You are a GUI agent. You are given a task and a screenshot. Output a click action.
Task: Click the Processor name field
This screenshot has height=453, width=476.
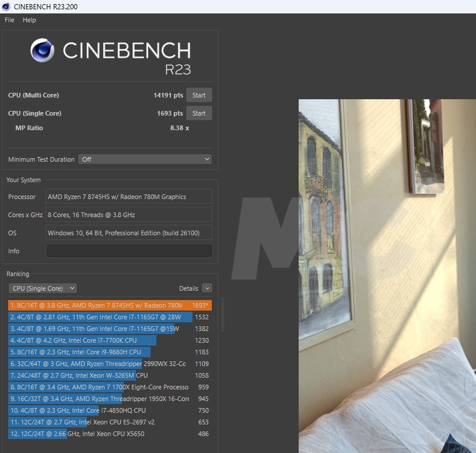click(129, 197)
